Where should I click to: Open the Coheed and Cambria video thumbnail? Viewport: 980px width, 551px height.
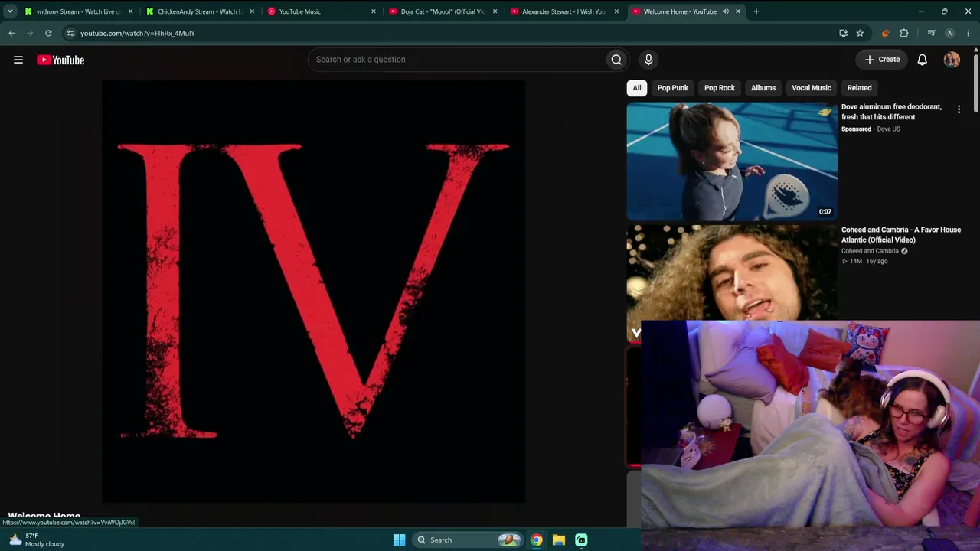732,273
